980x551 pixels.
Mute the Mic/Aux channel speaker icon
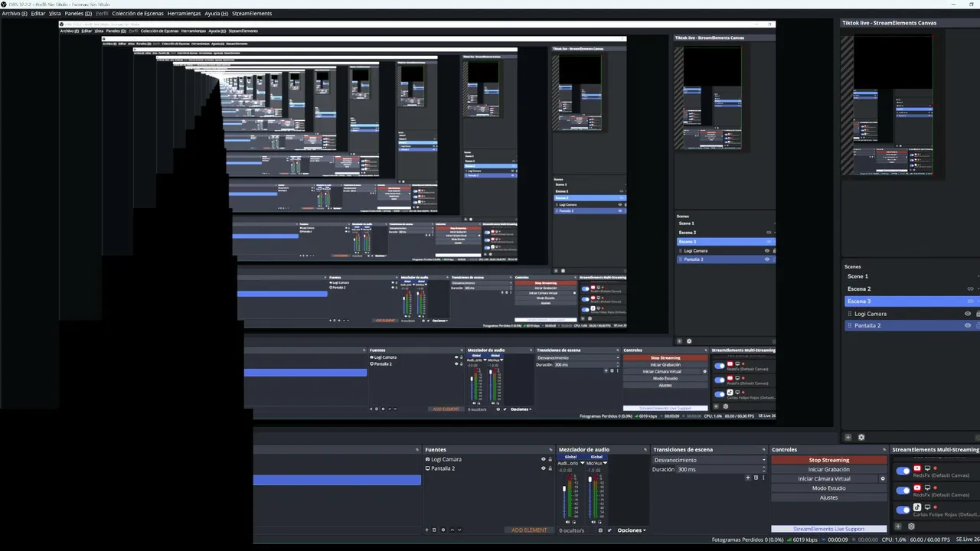(x=592, y=522)
